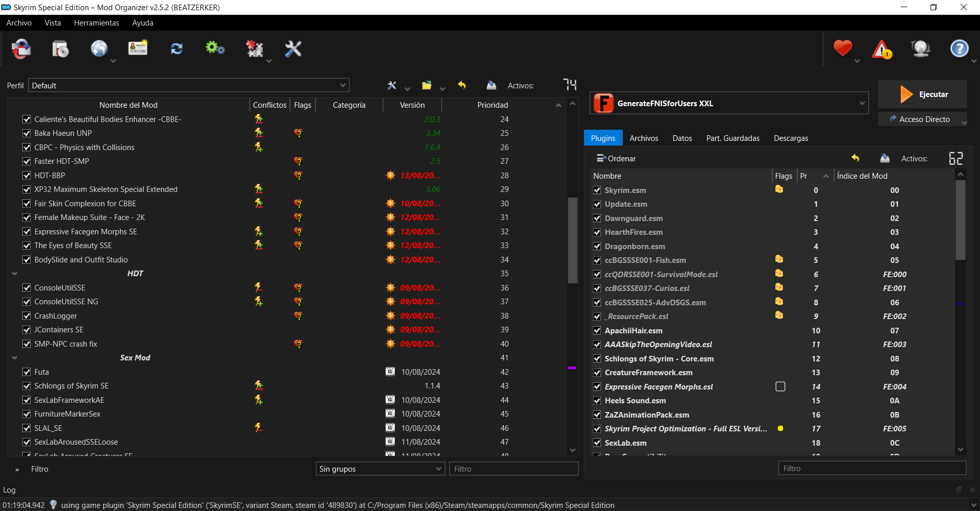980x511 pixels.
Task: Open the executables gears icon
Action: (215, 48)
